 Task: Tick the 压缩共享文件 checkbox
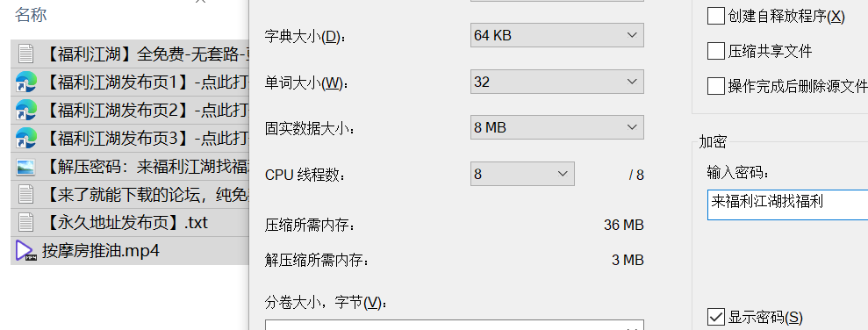(716, 52)
